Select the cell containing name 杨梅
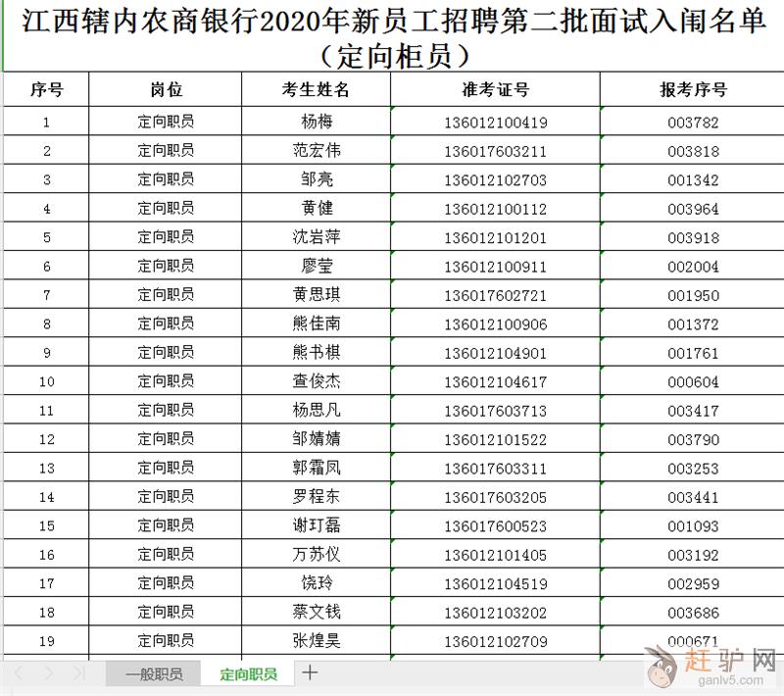This screenshot has width=784, height=696. 316,123
